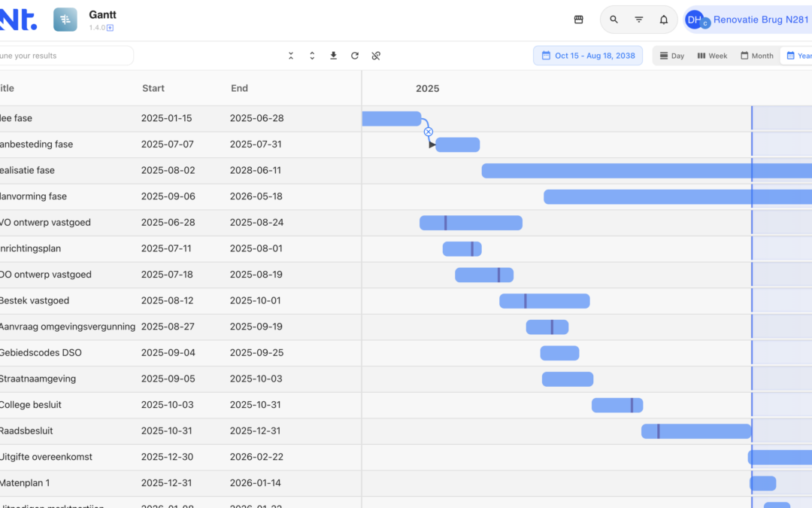Image resolution: width=812 pixels, height=508 pixels.
Task: Expand all rows icon
Action: (312, 56)
